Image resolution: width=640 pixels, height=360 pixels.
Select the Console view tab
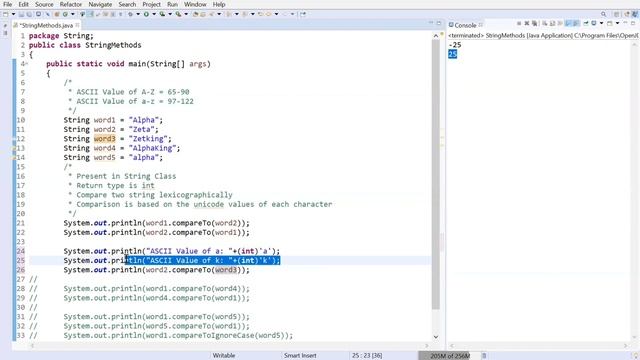click(x=465, y=25)
